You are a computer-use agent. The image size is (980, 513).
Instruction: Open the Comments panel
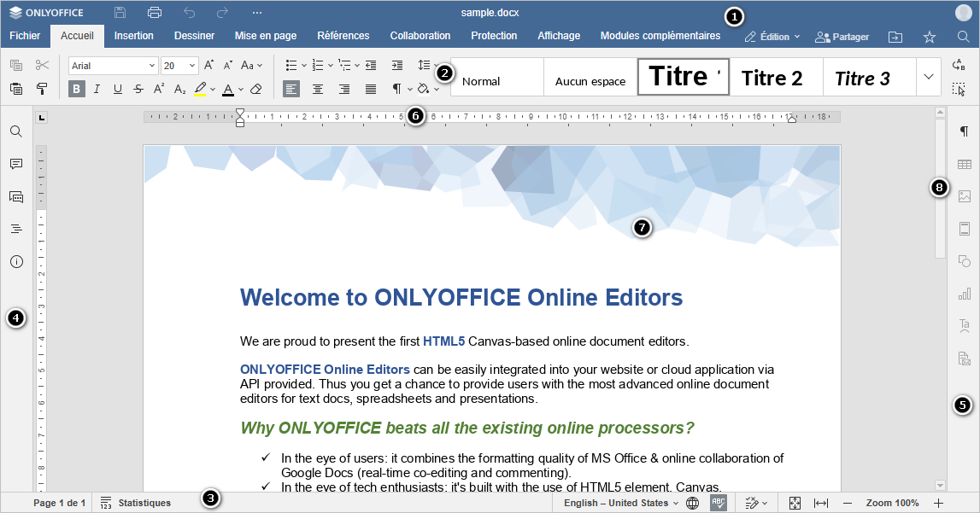[15, 164]
